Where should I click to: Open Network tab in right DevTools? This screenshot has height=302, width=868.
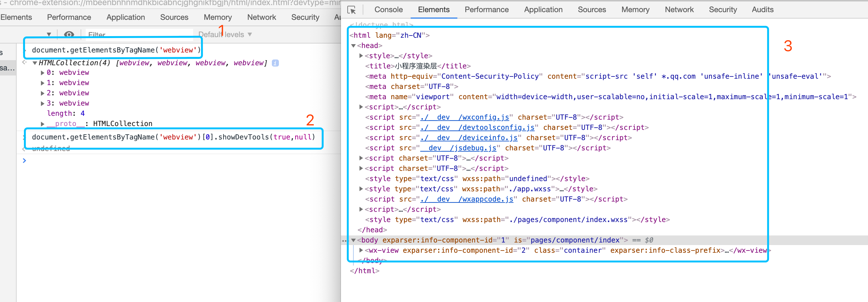(x=679, y=10)
